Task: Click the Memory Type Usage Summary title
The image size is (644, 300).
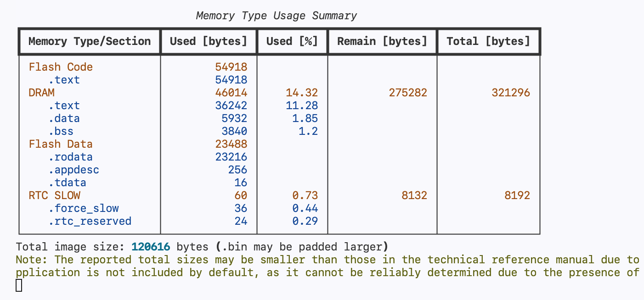Action: coord(276,16)
